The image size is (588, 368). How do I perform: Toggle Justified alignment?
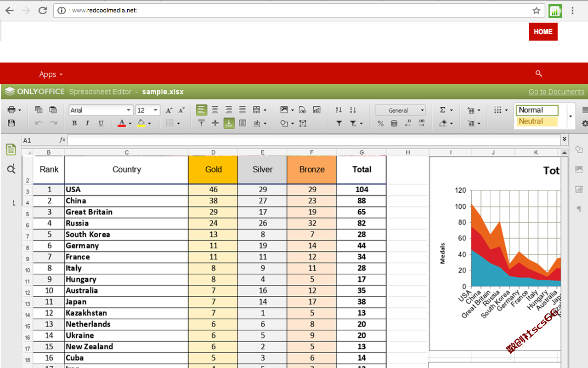tap(242, 110)
